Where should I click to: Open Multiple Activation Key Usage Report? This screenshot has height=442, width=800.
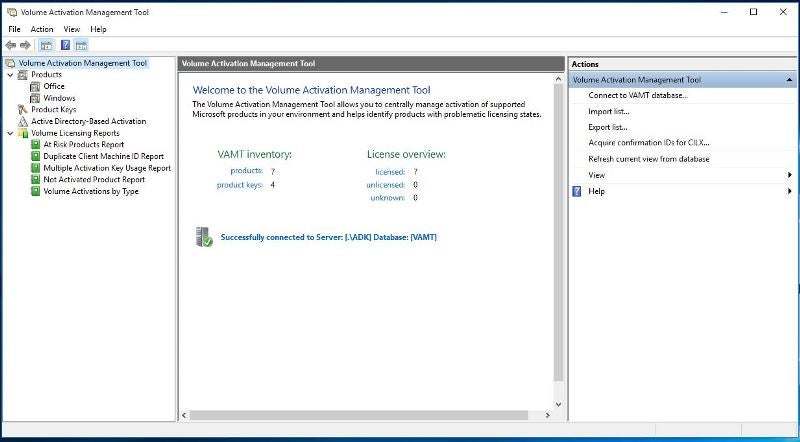107,168
